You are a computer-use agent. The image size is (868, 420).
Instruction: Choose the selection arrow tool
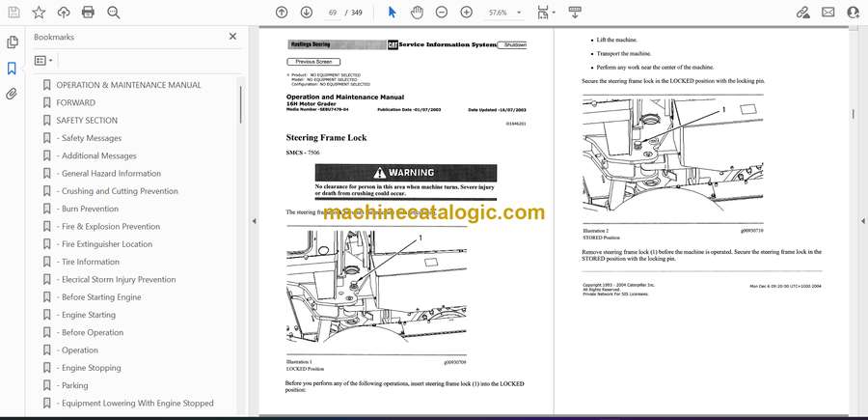pos(392,13)
